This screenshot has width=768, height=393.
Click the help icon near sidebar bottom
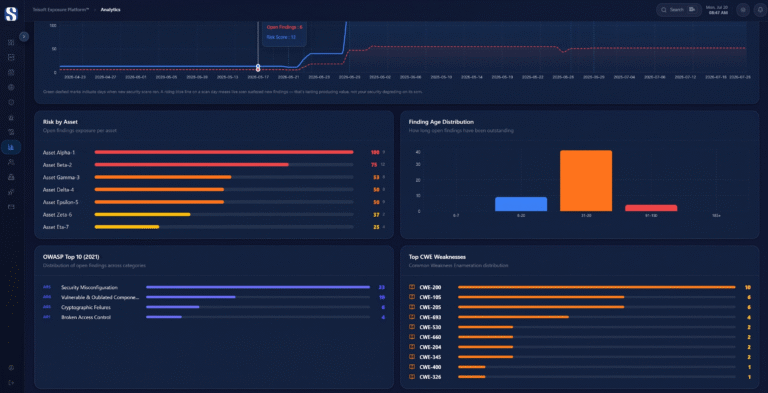tap(11, 368)
